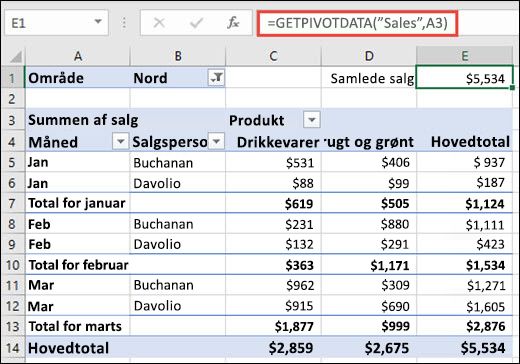This screenshot has height=364, width=520.
Task: Select the $505 cell
Action: tap(369, 203)
